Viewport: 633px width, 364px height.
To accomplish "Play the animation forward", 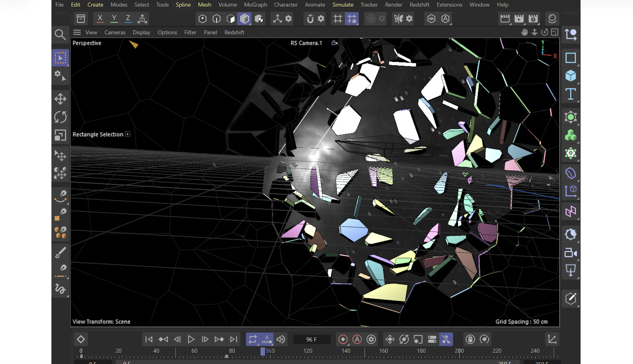I will coord(191,339).
